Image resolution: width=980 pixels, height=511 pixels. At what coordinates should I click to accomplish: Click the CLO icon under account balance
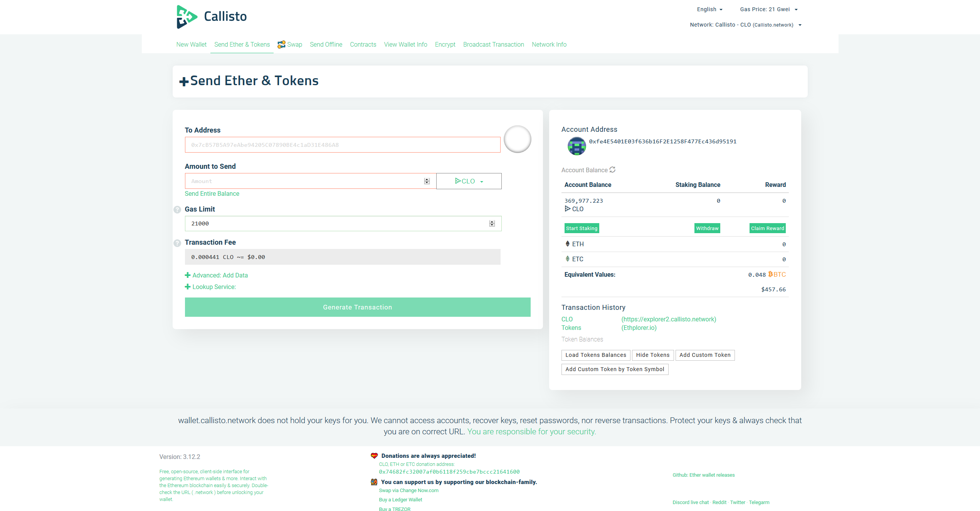pyautogui.click(x=568, y=208)
